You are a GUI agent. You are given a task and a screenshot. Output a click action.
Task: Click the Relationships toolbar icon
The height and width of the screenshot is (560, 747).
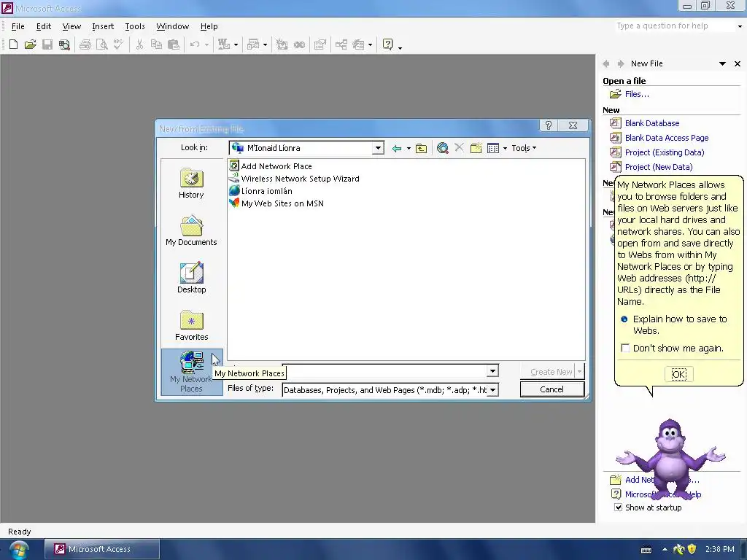point(341,44)
